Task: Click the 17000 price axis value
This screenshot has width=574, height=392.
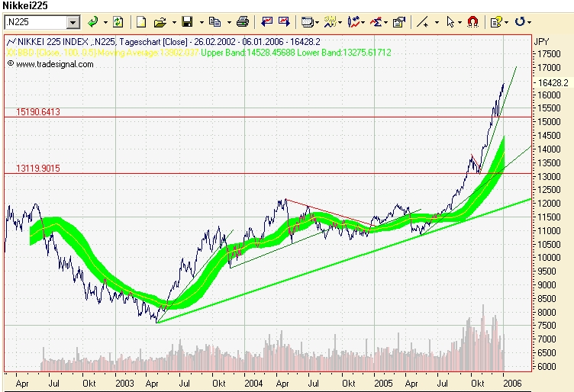Action: pos(549,68)
